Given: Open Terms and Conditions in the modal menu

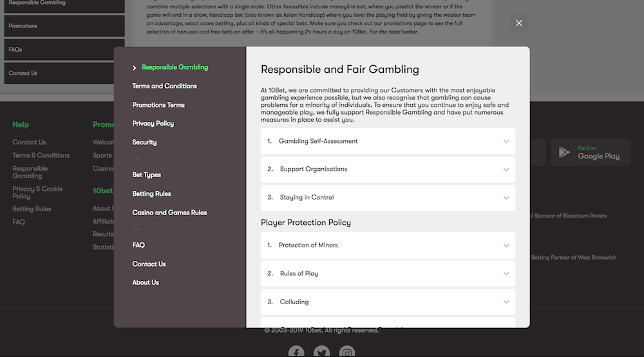Looking at the screenshot, I should point(164,86).
